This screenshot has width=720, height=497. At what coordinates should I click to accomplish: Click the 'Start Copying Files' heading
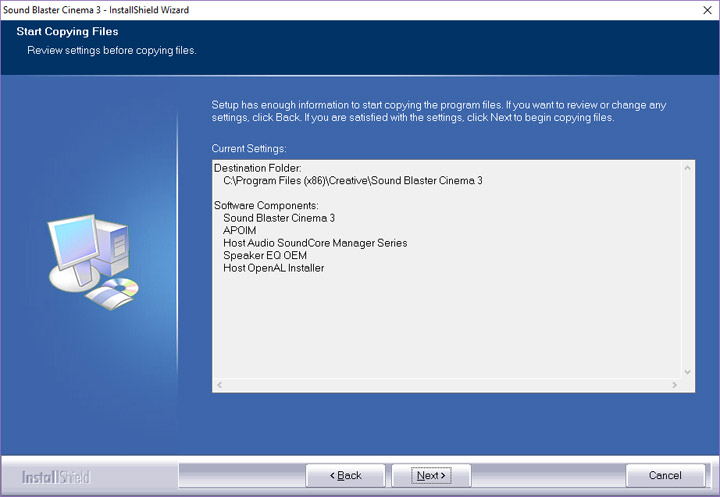[68, 32]
